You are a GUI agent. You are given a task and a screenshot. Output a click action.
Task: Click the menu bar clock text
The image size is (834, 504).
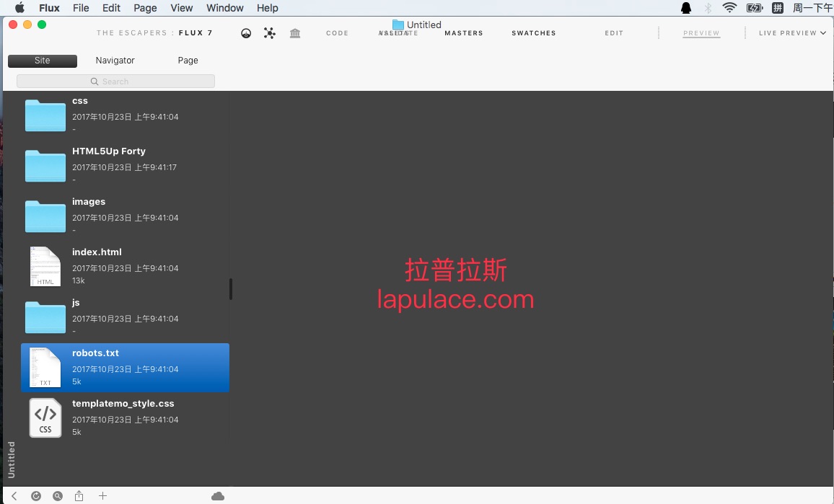point(813,7)
